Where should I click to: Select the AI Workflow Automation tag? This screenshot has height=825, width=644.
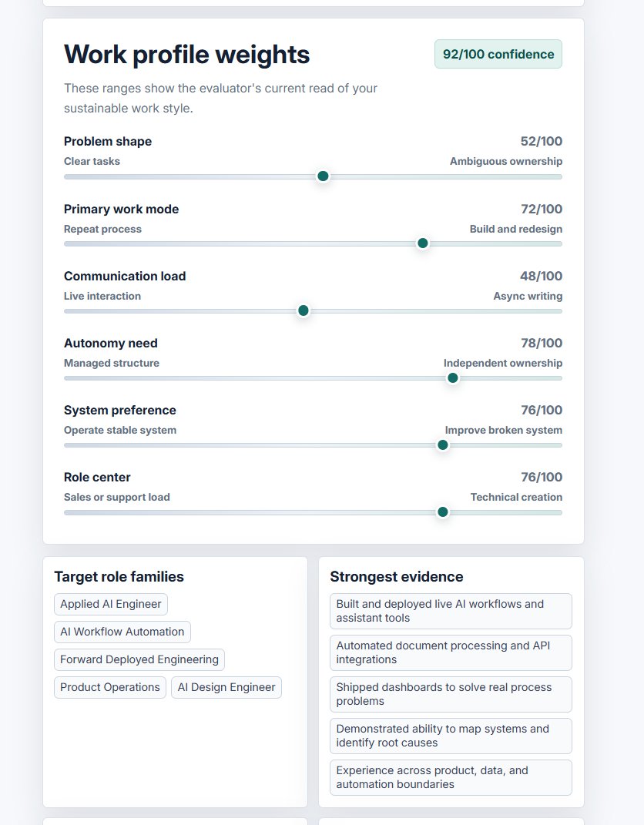coord(122,632)
